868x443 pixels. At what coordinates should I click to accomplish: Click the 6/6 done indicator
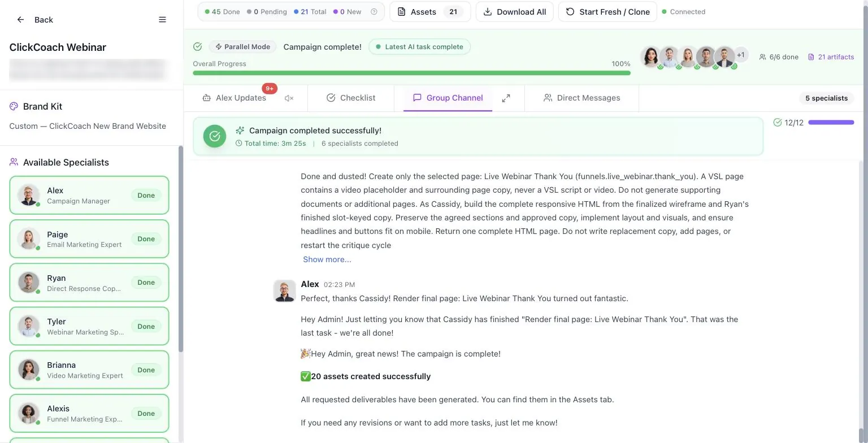click(x=779, y=57)
